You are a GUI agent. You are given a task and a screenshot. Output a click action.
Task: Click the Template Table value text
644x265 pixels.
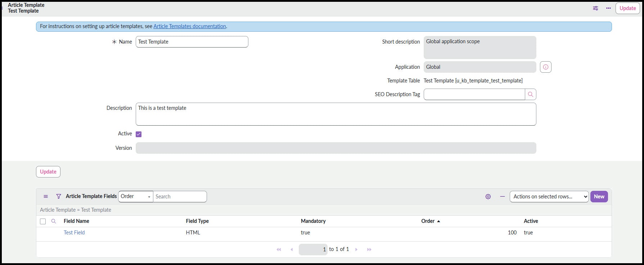tap(473, 81)
